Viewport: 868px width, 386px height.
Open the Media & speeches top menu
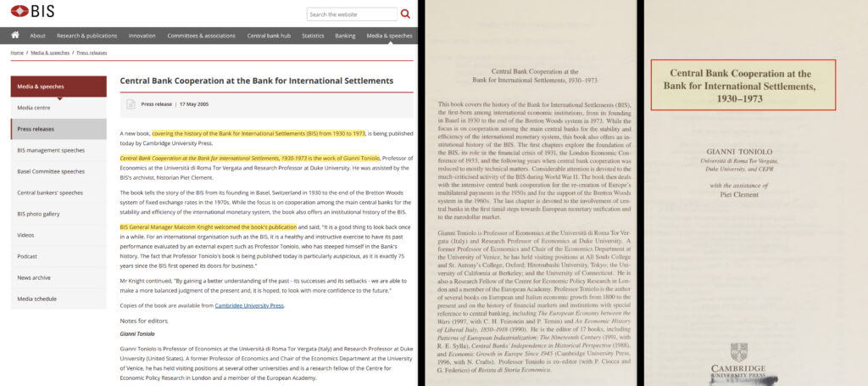coord(389,36)
